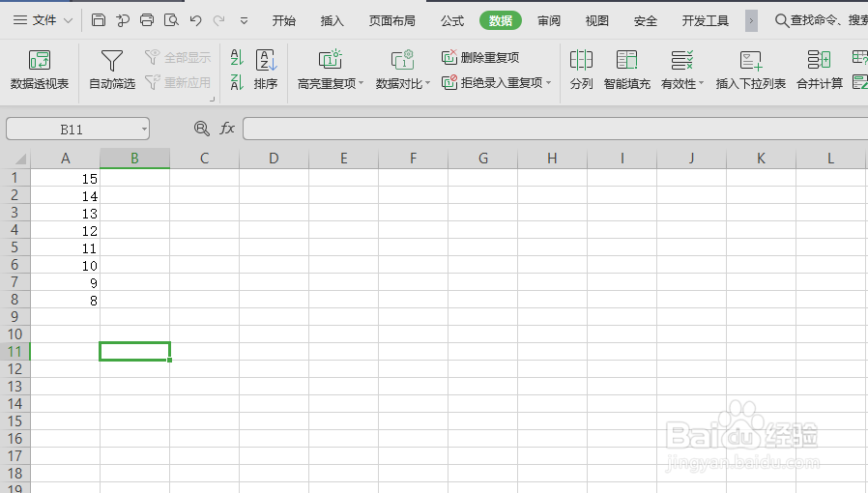This screenshot has height=493, width=868.
Task: Click 删除重复项 remove duplicates
Action: [x=480, y=57]
